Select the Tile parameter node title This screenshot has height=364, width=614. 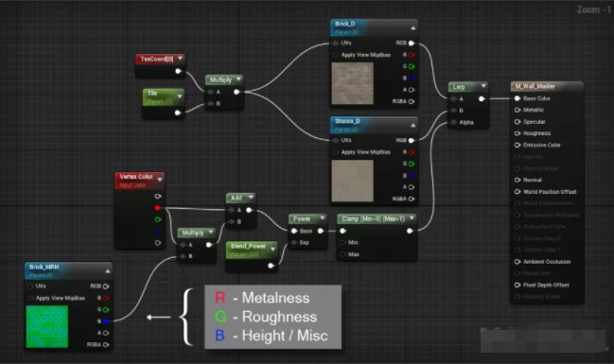152,94
